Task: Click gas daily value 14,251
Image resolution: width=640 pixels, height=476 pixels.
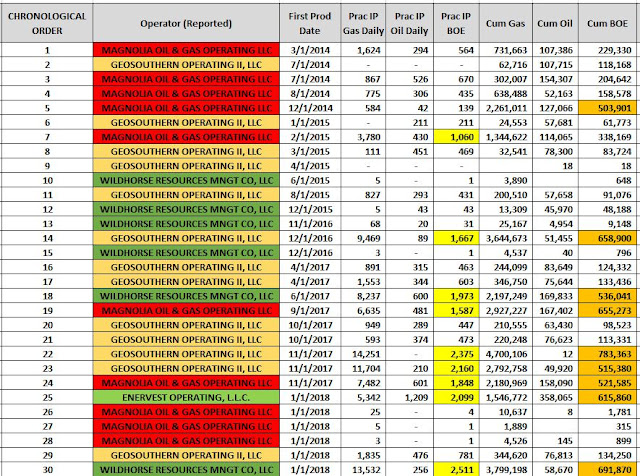Action: [363, 354]
